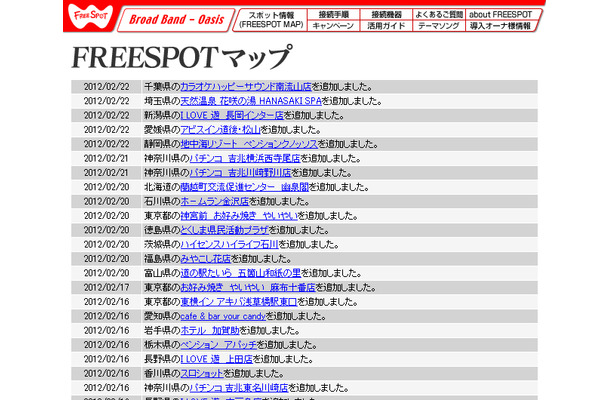Image resolution: width=610 pixels, height=400 pixels.
Task: Open 蘭越町交流促進センター 幽泉閣 link
Action: click(244, 187)
